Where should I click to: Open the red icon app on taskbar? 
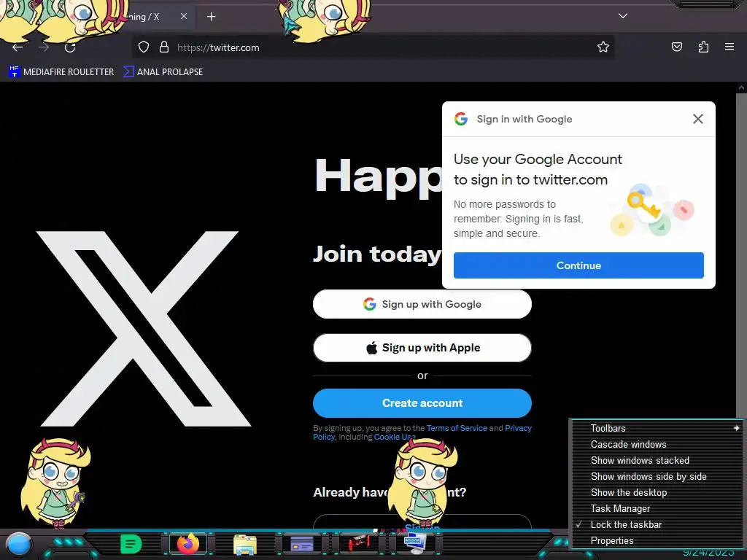click(x=358, y=543)
